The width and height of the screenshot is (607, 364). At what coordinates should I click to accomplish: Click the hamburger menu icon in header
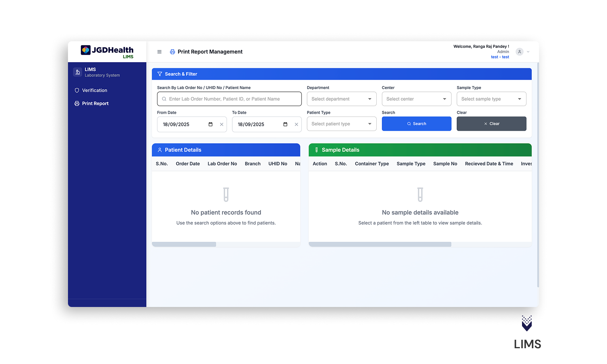click(159, 52)
